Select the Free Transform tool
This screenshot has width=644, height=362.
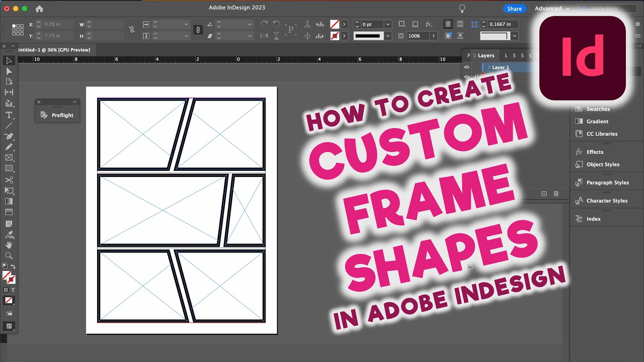9,191
